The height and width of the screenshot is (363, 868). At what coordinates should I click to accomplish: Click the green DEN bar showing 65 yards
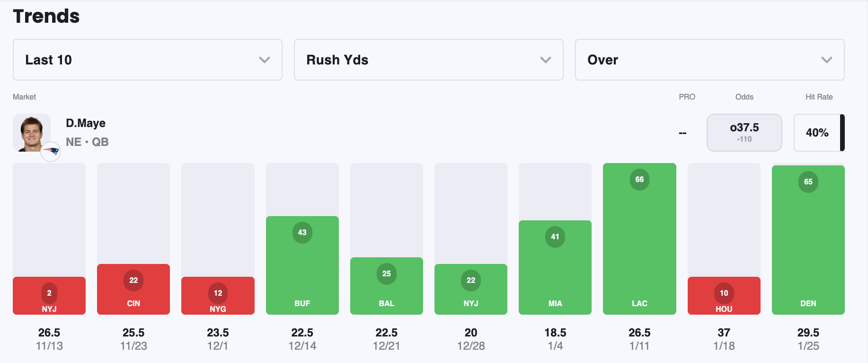[x=808, y=239]
